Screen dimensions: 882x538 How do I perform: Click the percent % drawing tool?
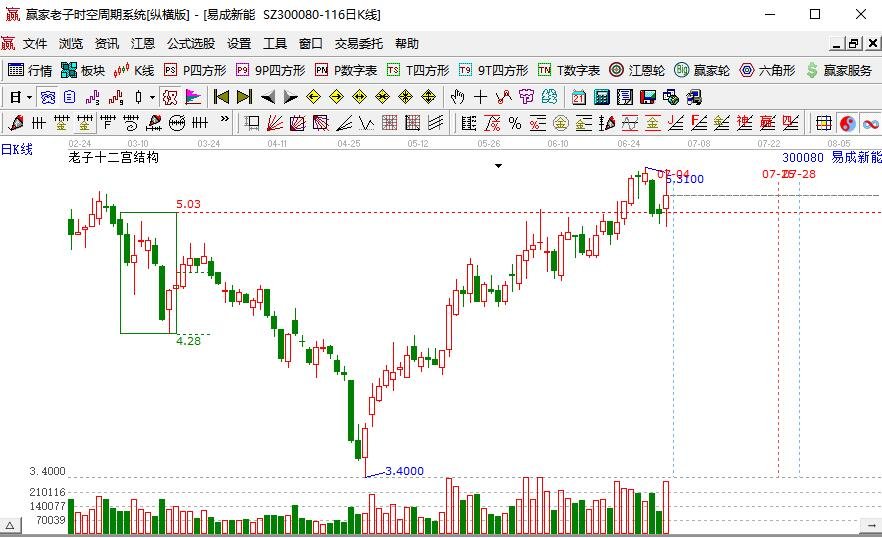click(515, 123)
